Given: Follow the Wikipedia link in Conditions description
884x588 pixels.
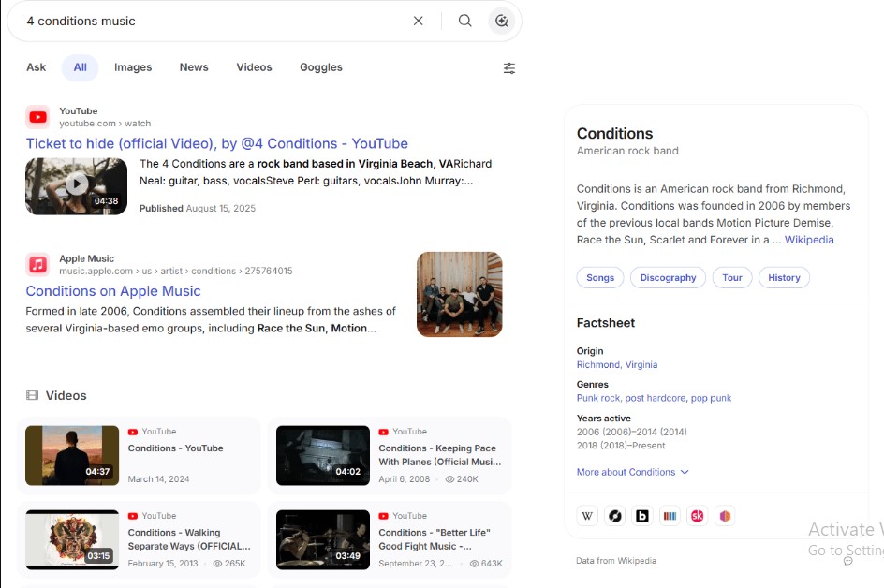Looking at the screenshot, I should (809, 240).
